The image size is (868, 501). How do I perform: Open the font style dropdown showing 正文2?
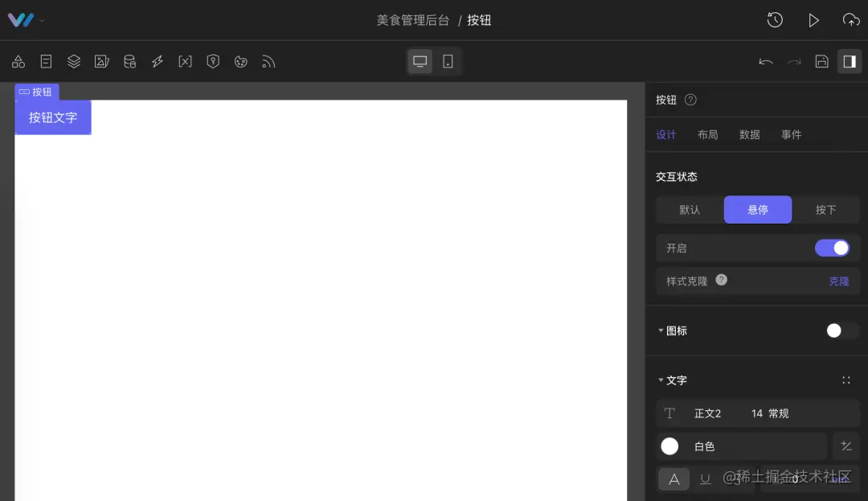708,413
